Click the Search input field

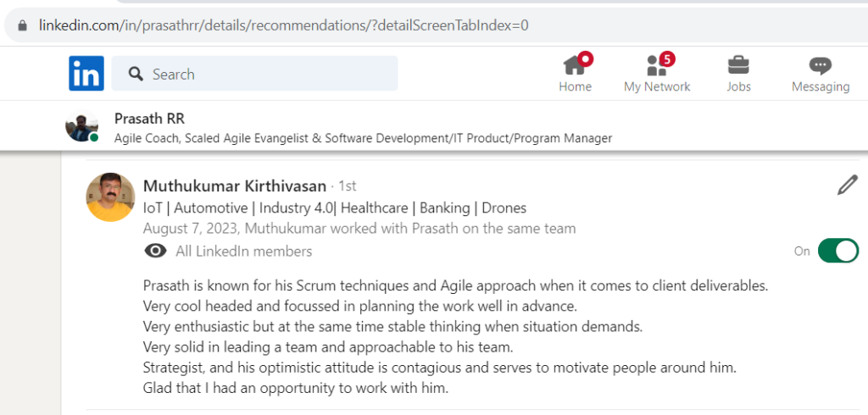(x=254, y=73)
